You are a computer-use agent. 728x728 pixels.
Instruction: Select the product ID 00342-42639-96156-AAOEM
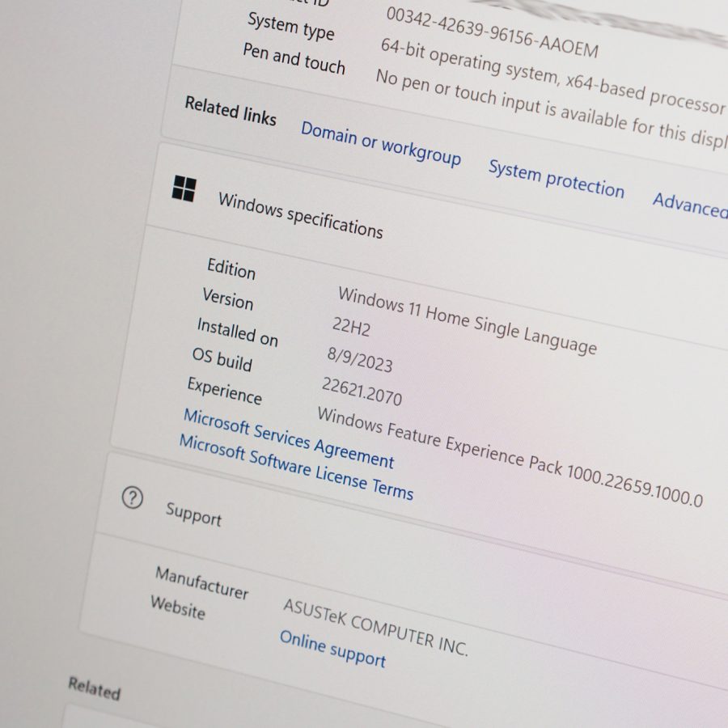492,32
